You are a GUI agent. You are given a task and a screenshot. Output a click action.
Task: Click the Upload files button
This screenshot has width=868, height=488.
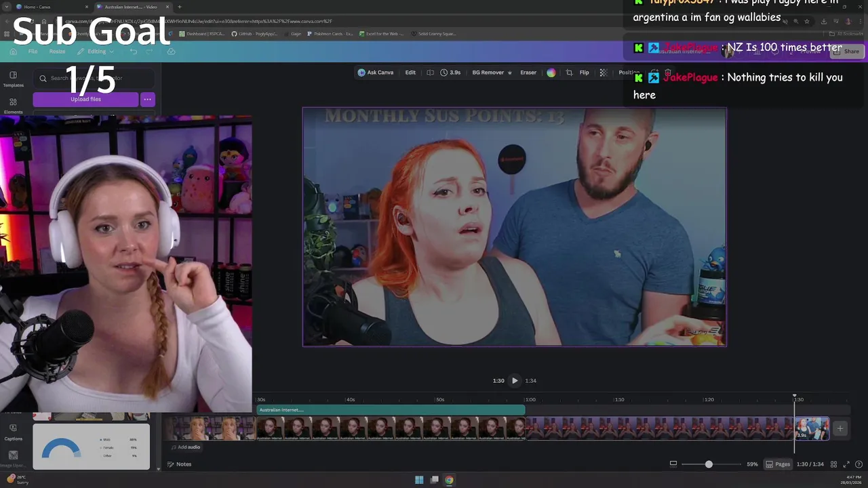pyautogui.click(x=85, y=99)
